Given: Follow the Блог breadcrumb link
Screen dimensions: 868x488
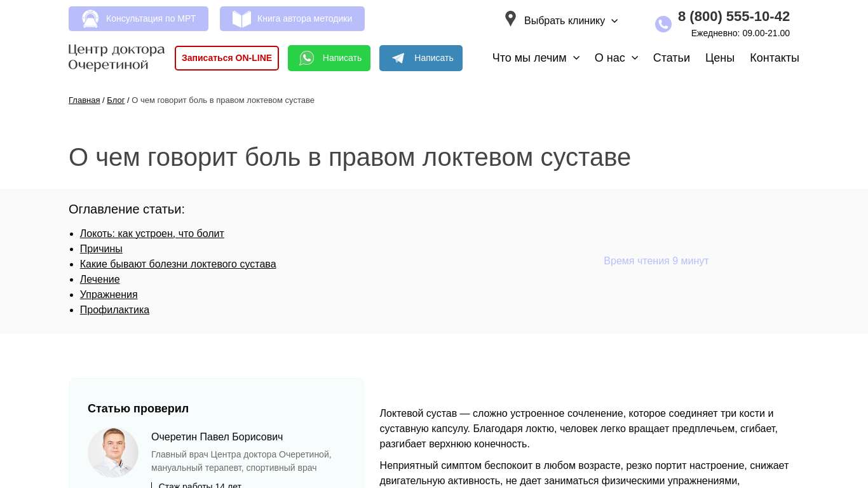Looking at the screenshot, I should click(116, 100).
